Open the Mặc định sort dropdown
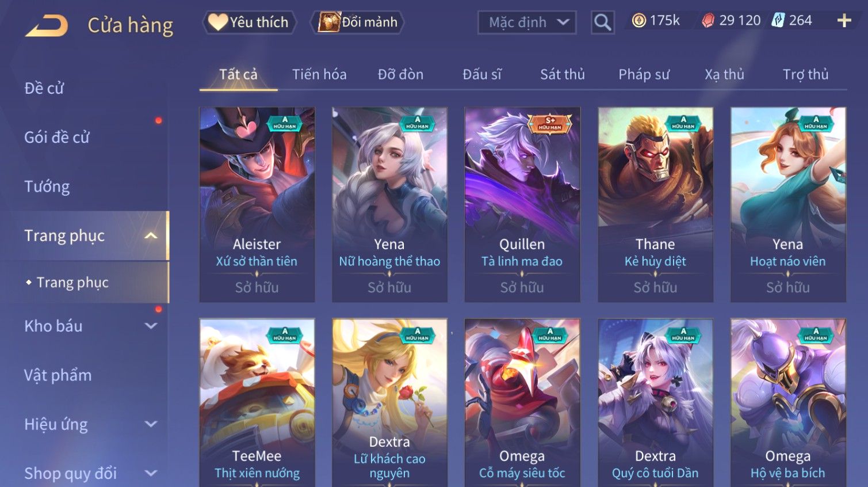Screen dimensions: 868x487 [527, 22]
